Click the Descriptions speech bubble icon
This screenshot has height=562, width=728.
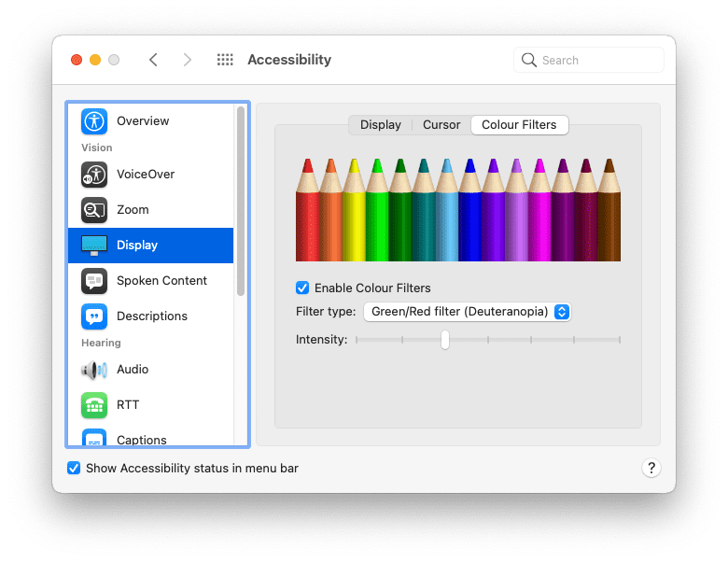[94, 316]
